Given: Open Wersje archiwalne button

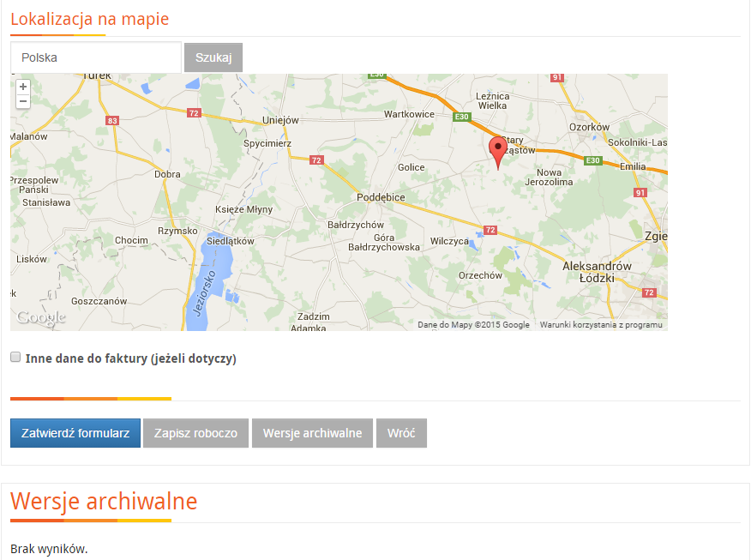Looking at the screenshot, I should [x=312, y=433].
